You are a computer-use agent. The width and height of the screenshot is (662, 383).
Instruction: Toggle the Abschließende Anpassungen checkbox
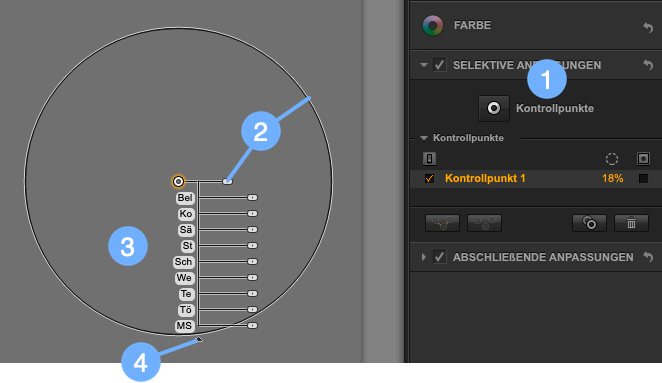click(x=440, y=257)
